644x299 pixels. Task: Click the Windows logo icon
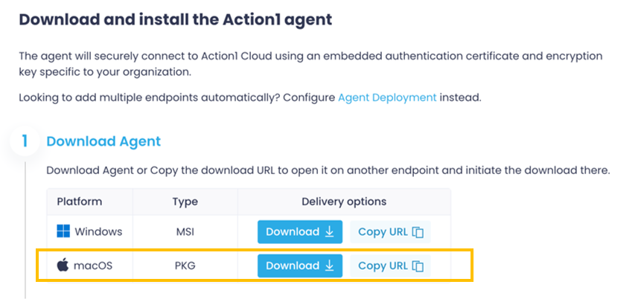tap(63, 231)
